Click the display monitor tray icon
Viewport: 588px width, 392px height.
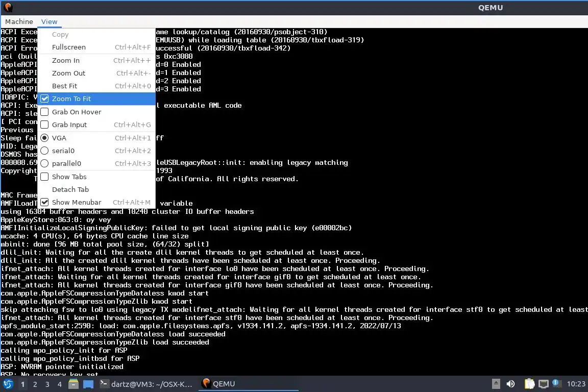point(544,384)
